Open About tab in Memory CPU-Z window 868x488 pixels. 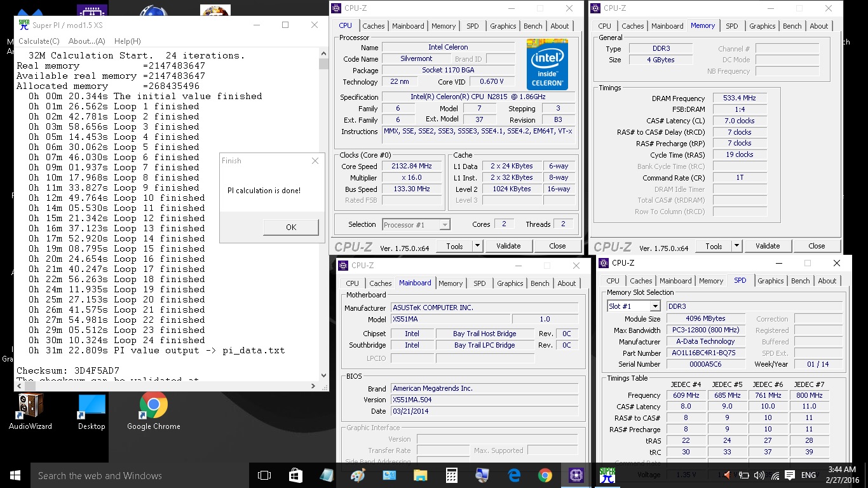tap(818, 26)
